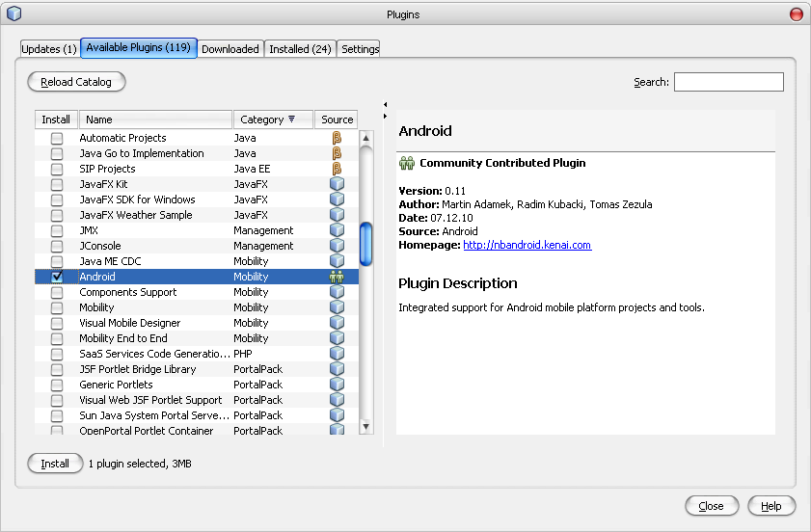Check the JConsole install checkbox

[x=57, y=246]
